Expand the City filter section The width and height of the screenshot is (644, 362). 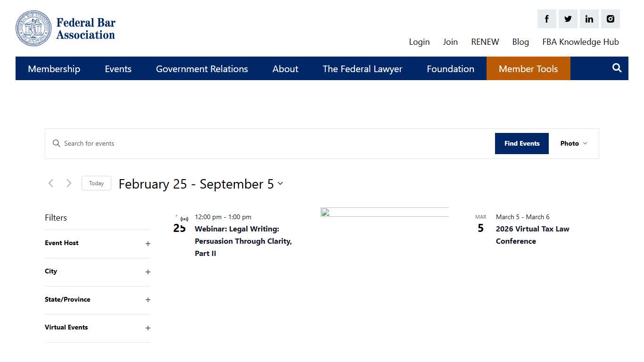(148, 272)
